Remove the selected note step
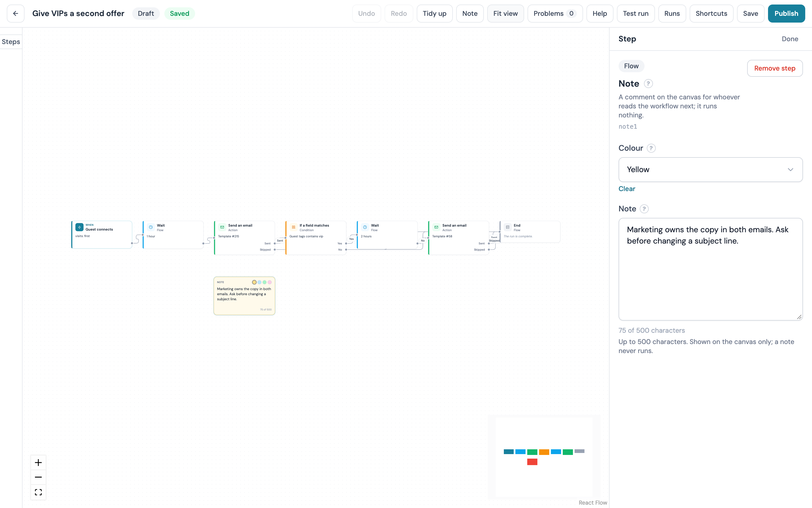Viewport: 812px width, 508px height. [775, 68]
